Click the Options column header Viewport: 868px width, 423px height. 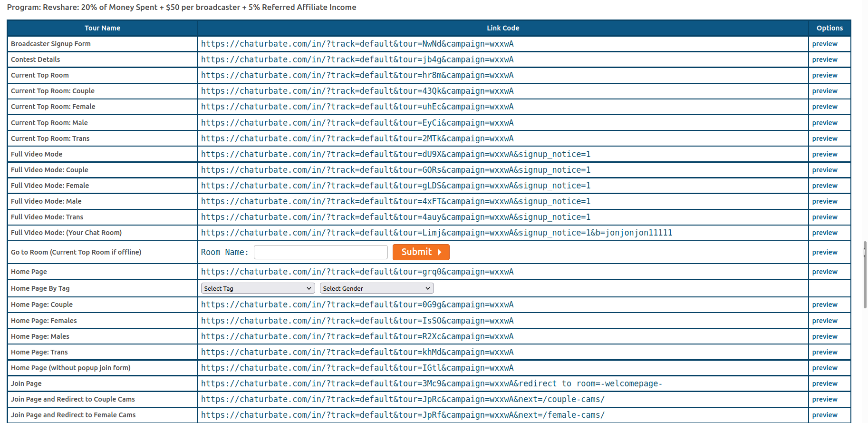click(829, 28)
